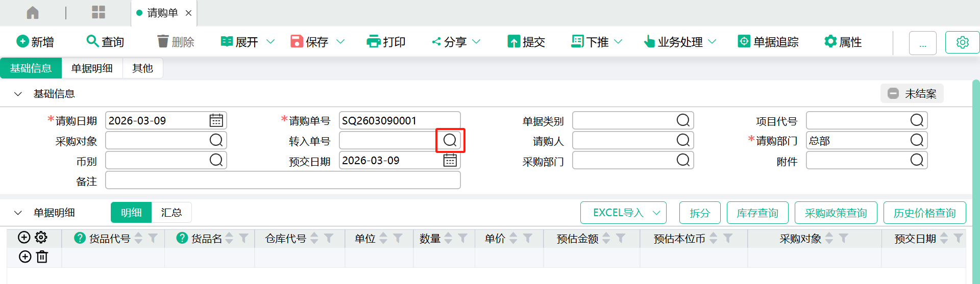Screen dimensions: 980x284
Task: Select the 明细 view toggle
Action: click(x=131, y=213)
